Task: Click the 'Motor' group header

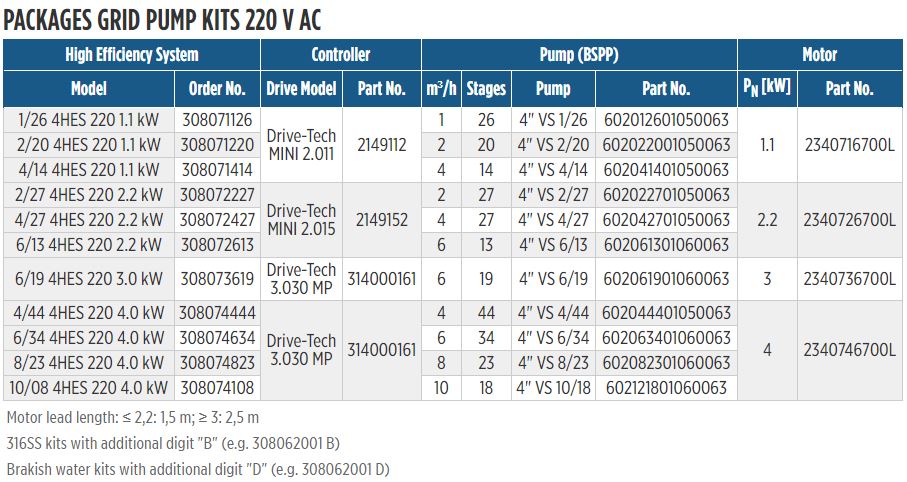Action: (820, 54)
